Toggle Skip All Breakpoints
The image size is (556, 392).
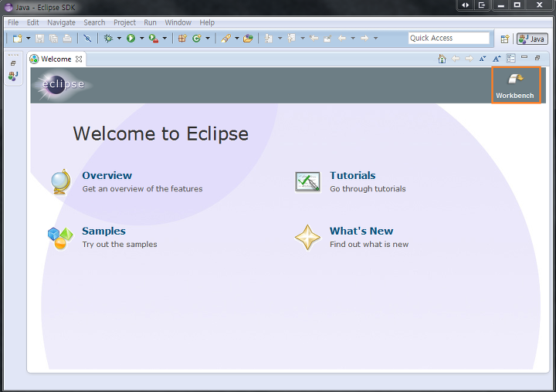click(x=87, y=39)
